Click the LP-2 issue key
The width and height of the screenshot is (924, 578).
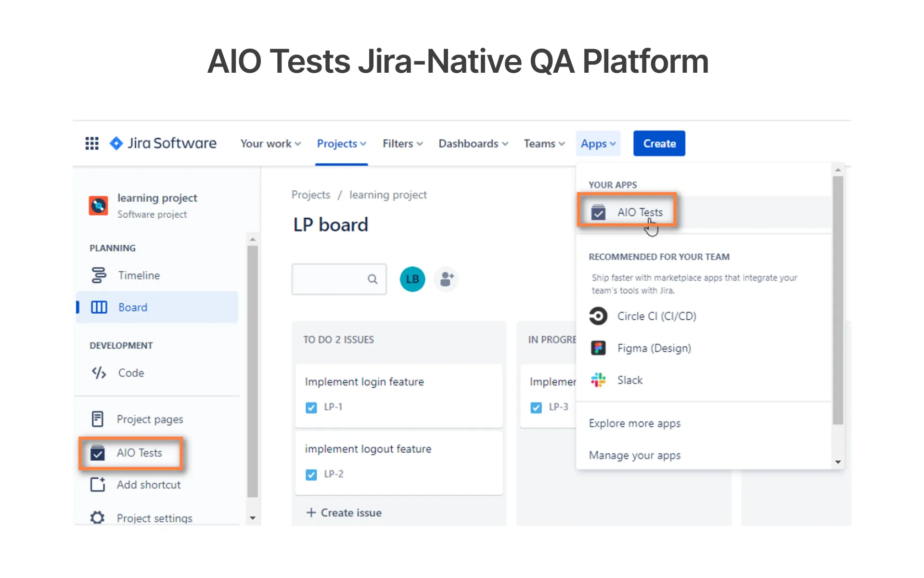[334, 474]
